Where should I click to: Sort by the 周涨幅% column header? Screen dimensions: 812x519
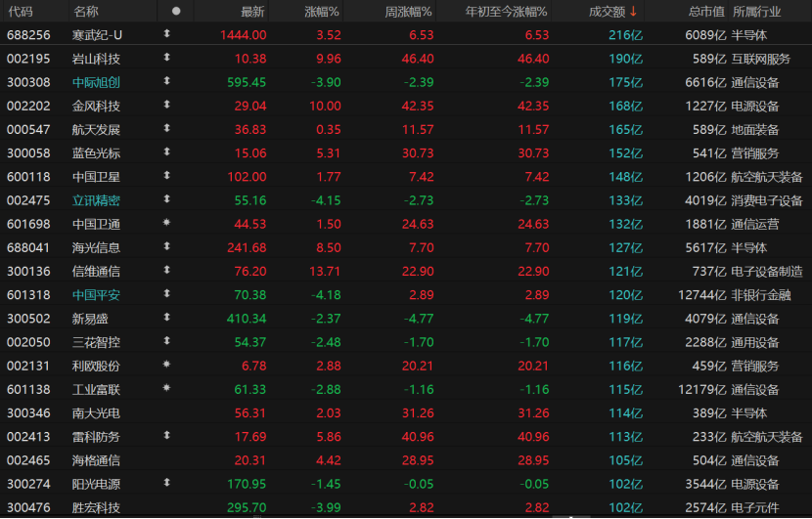point(408,12)
